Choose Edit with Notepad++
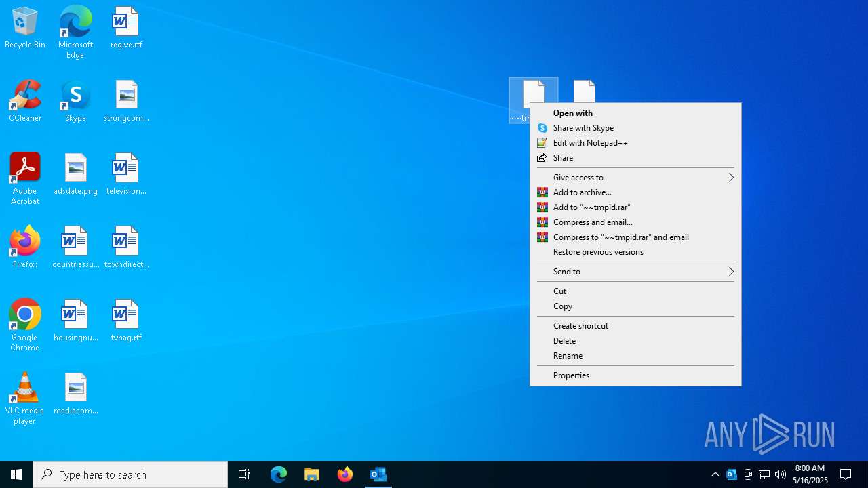Image resolution: width=868 pixels, height=488 pixels. (x=635, y=143)
